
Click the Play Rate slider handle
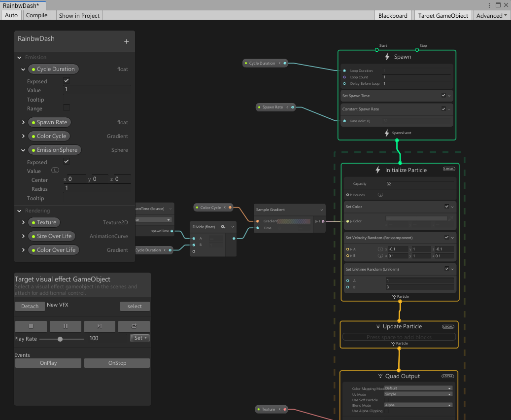(x=60, y=339)
